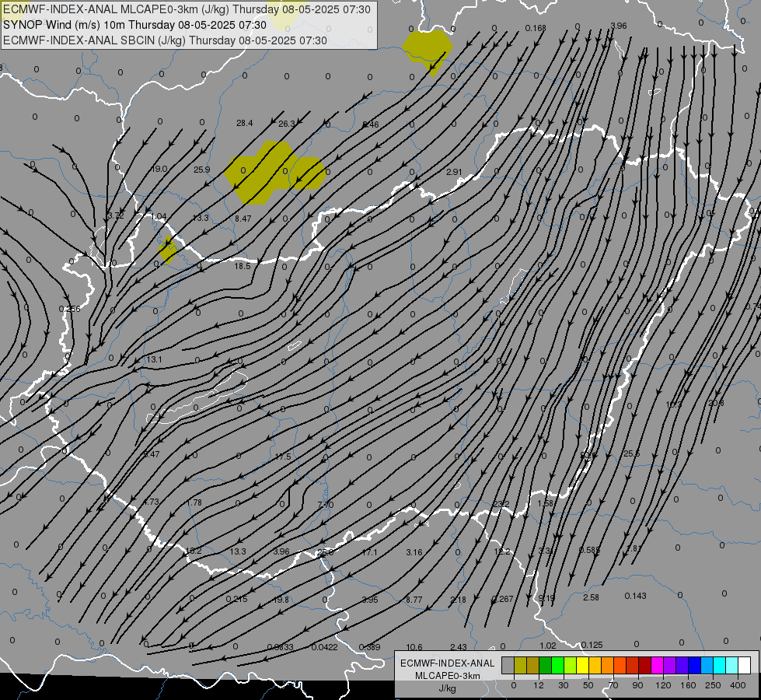
Task: Click the grid value 18.5
Action: [x=243, y=266]
